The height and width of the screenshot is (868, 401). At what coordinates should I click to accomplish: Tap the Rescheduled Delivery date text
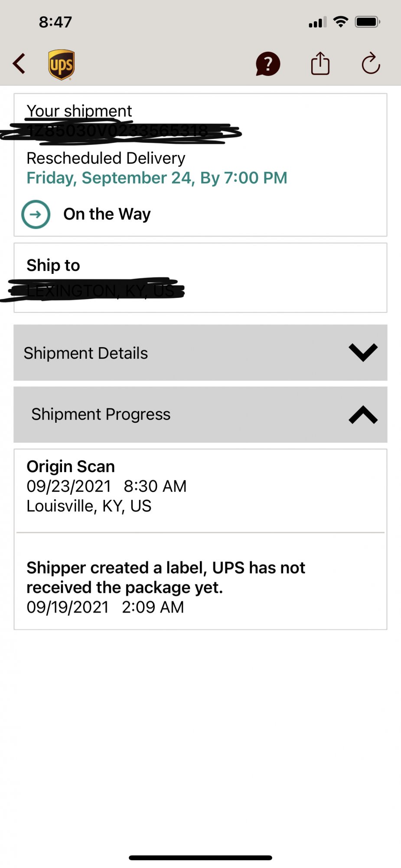[x=156, y=178]
